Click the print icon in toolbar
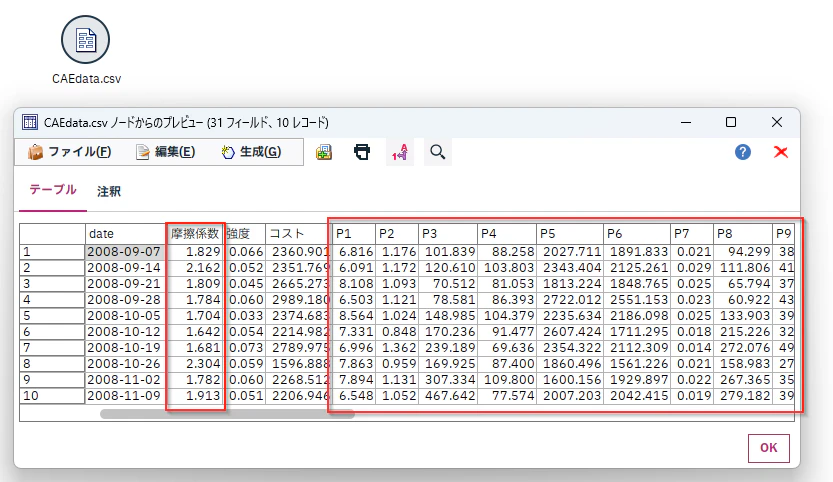 pos(362,152)
